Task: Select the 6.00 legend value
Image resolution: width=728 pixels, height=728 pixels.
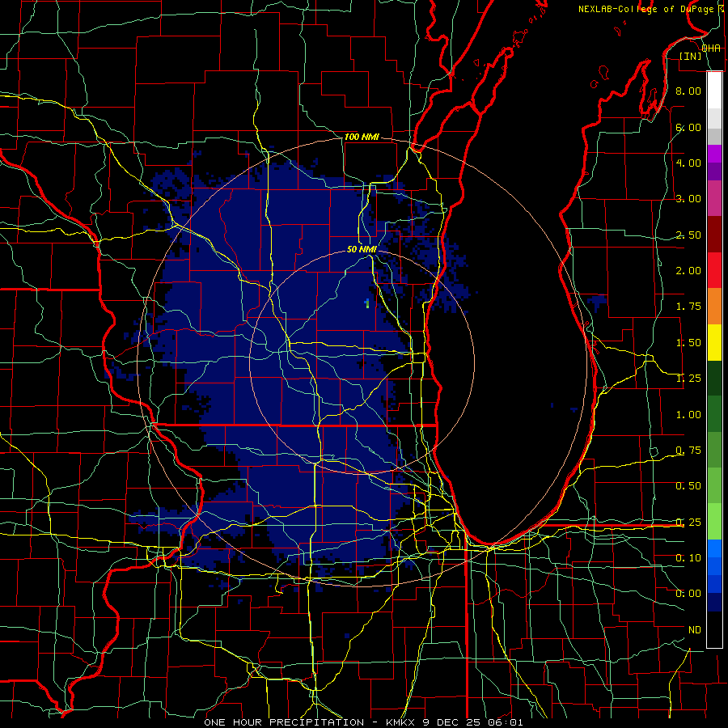Action: tap(688, 127)
